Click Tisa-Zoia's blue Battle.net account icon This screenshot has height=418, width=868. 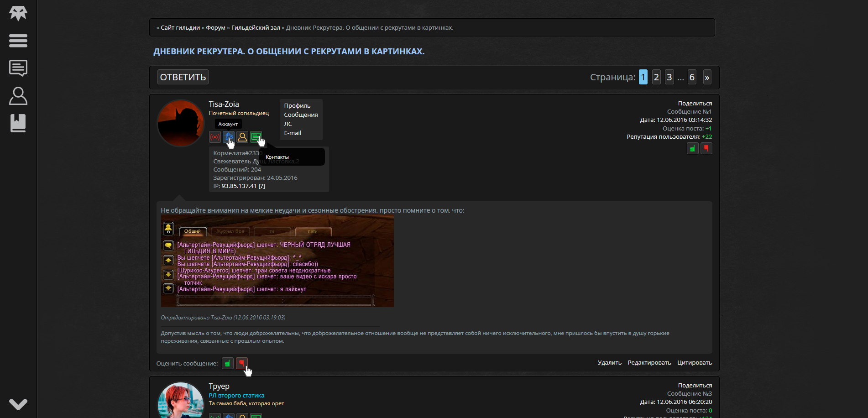(228, 137)
